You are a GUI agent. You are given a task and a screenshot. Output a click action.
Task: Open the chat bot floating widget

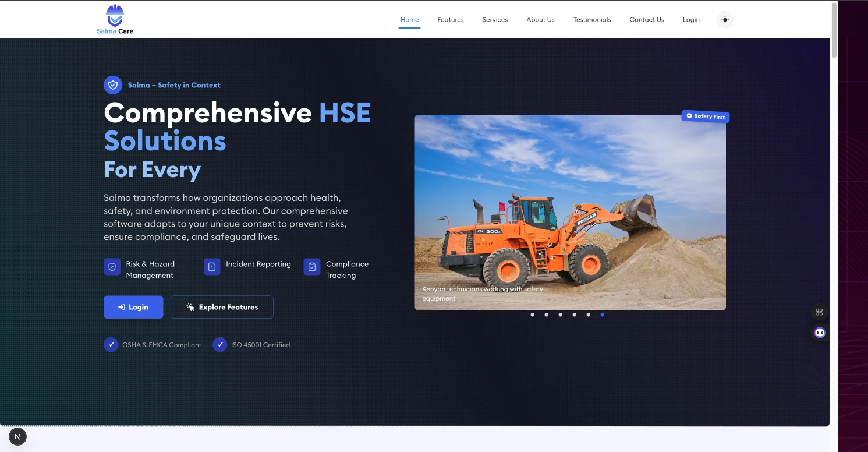pos(820,333)
